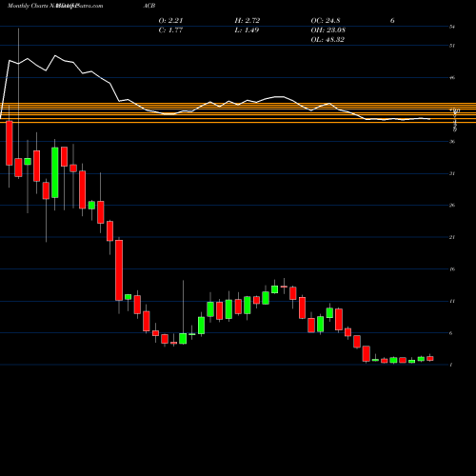Select the "OC: 24.8" reading
The width and height of the screenshot is (476, 476).
tap(326, 21)
